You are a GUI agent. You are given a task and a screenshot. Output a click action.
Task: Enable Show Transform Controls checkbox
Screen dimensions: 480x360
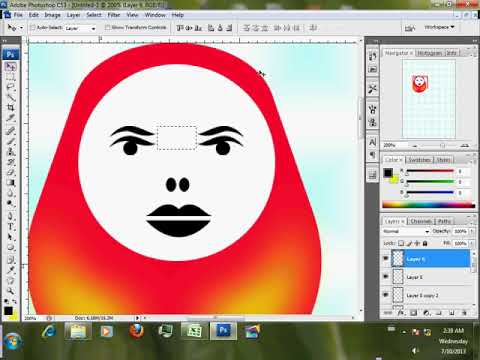click(107, 28)
